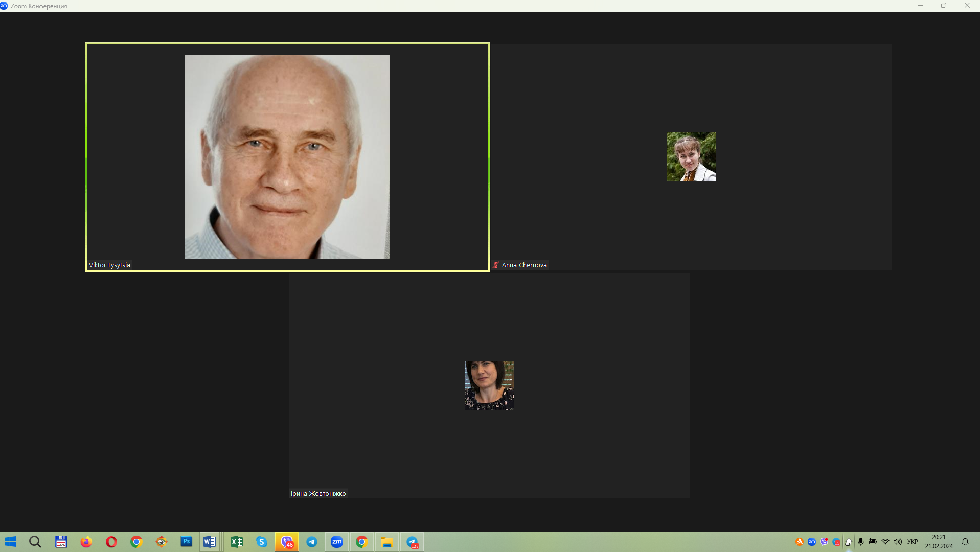
Task: Open the Telegram taskbar icon with the 25 badge
Action: point(412,542)
